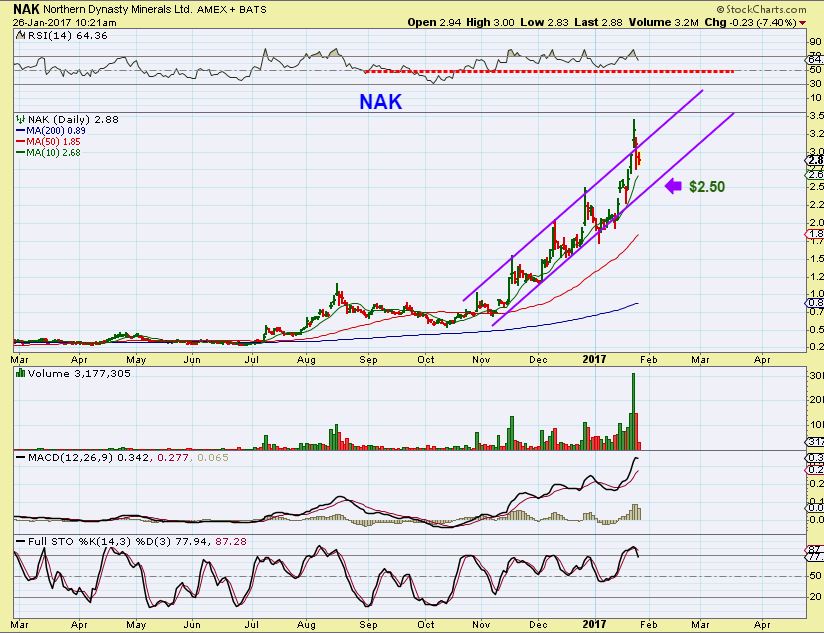Click the black line marker before MACD(12,26,9)
This screenshot has height=634, width=824.
point(20,457)
